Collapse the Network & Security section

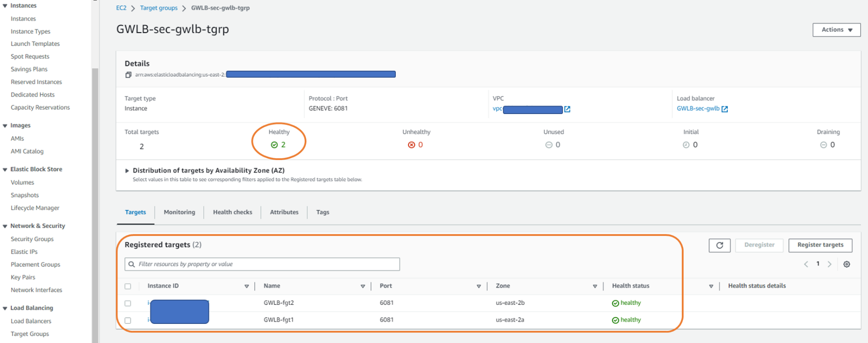click(5, 226)
